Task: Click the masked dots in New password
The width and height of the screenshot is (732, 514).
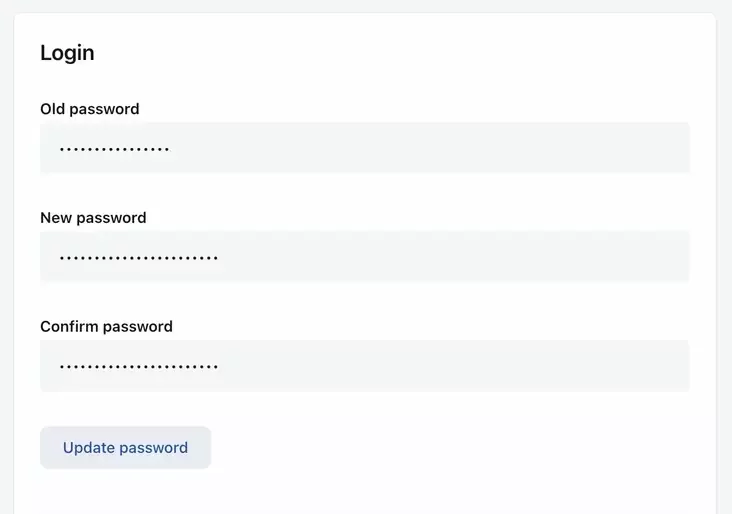Action: click(138, 259)
